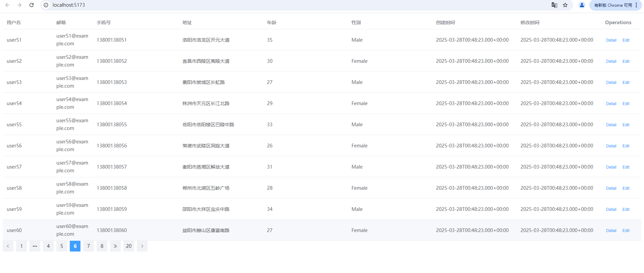Screen dimensions: 644x273
Task: Open Detail for user58
Action: coord(611,188)
